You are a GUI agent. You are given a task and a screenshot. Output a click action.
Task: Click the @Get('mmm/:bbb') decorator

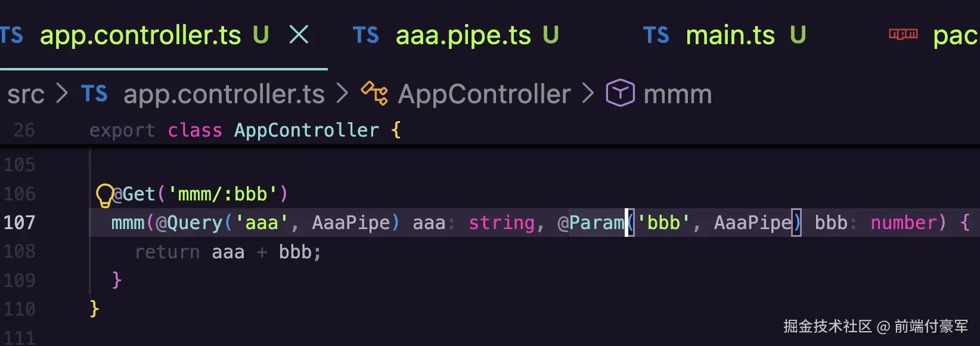click(x=200, y=194)
